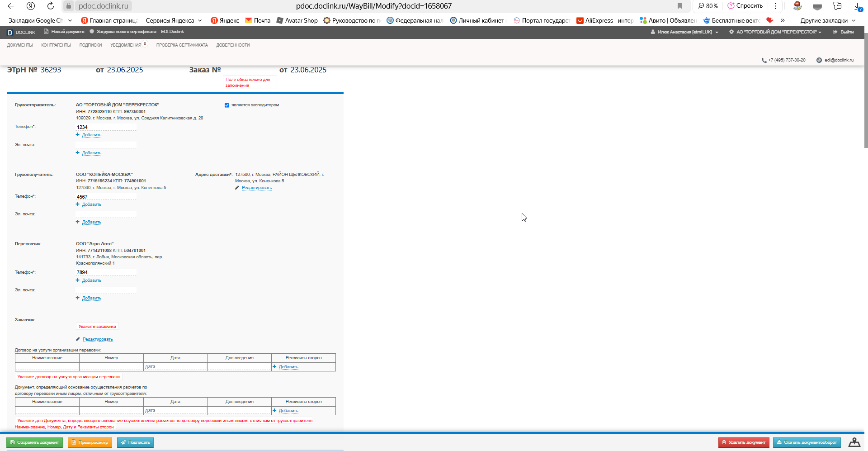
Task: Go back with the browser back arrow
Action: (x=11, y=6)
